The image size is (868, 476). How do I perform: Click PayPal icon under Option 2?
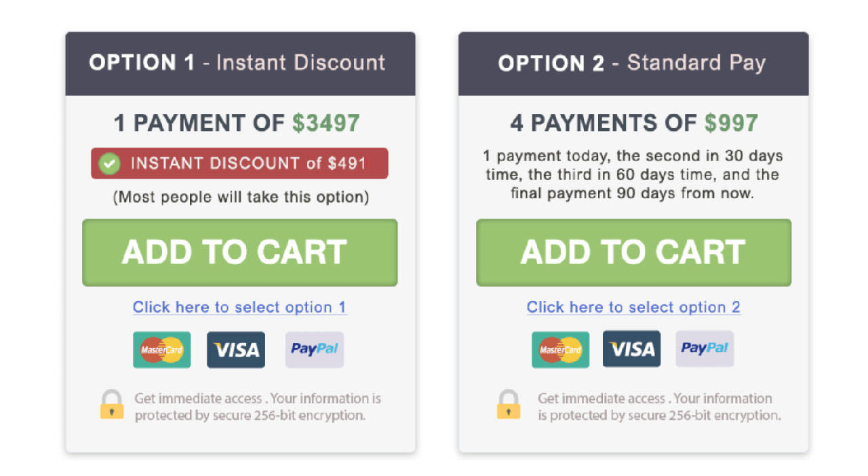[705, 349]
